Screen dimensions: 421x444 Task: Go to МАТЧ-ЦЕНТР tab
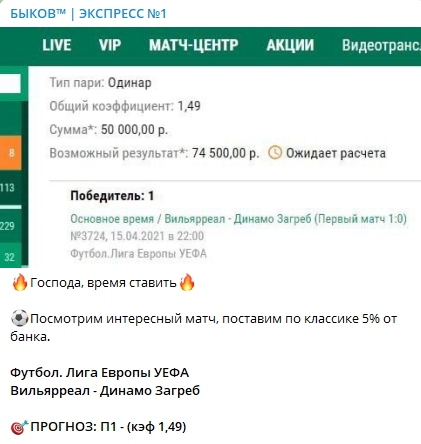pos(194,45)
